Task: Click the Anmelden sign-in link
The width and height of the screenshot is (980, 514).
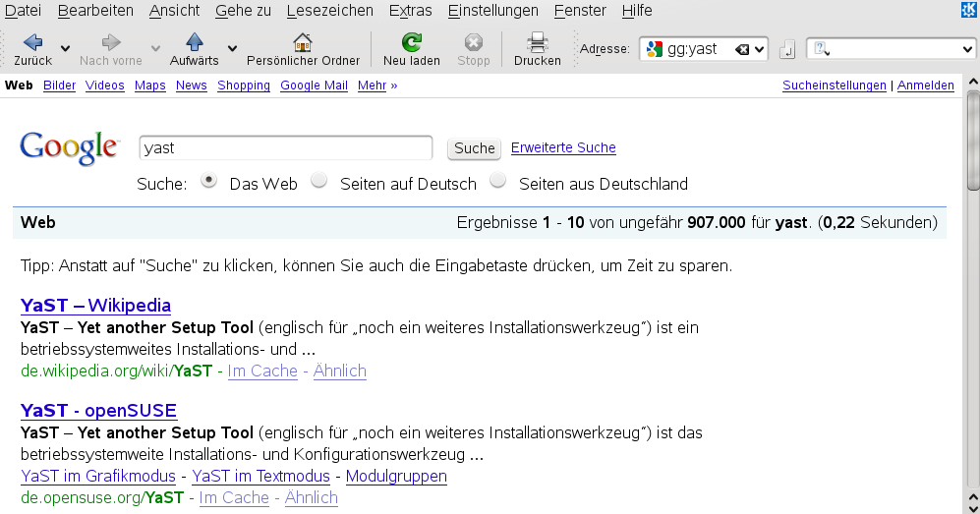Action: pyautogui.click(x=926, y=85)
